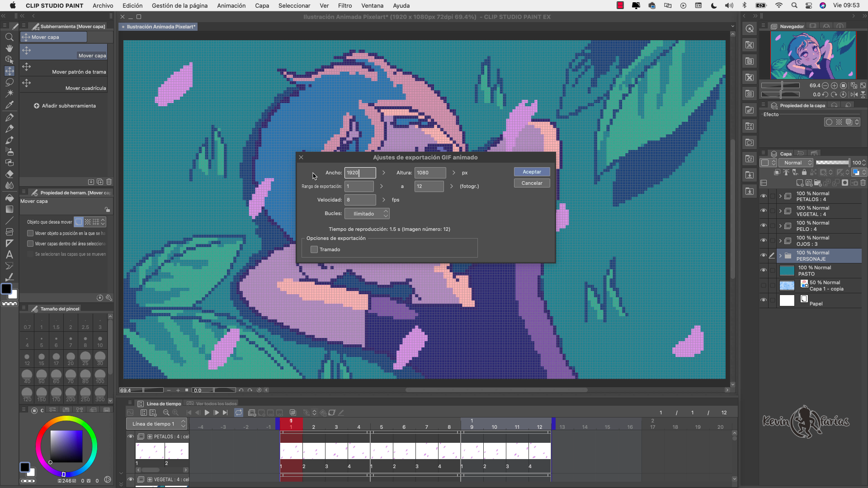Select the Text tool

pos(9,255)
